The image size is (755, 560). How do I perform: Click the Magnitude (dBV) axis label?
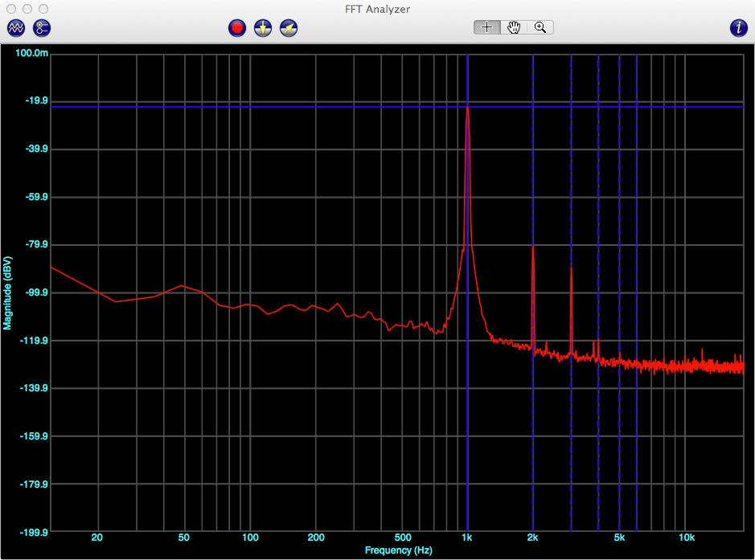(7, 293)
